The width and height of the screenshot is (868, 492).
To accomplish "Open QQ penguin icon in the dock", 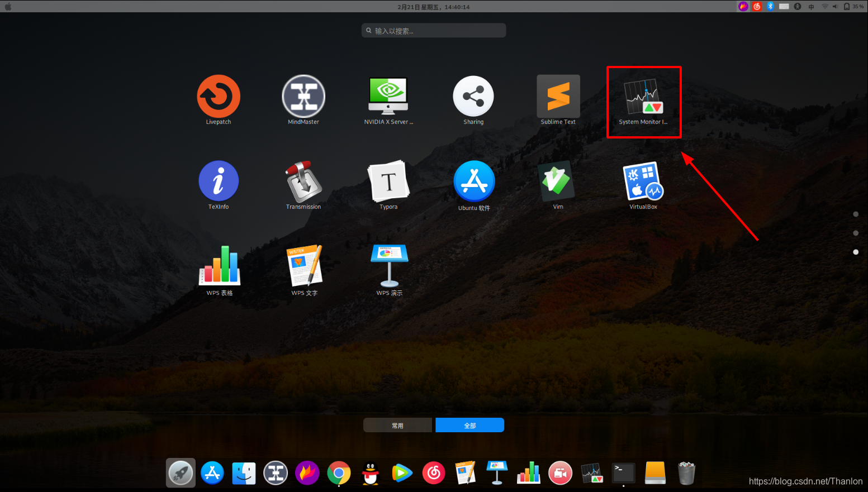I will tap(370, 474).
